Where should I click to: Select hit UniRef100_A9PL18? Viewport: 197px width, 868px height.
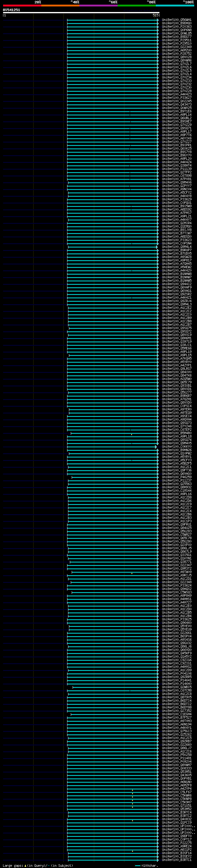pos(177,436)
